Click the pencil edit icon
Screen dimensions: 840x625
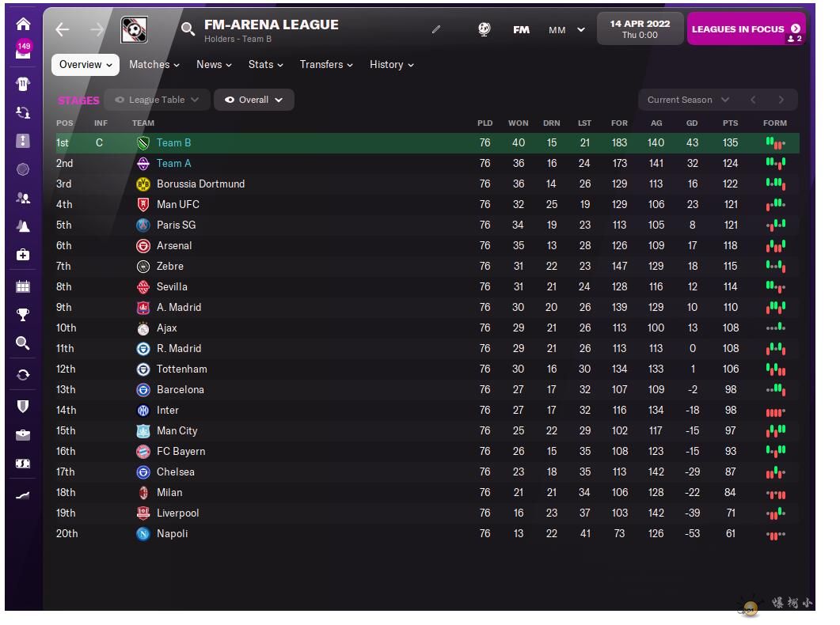[x=436, y=29]
